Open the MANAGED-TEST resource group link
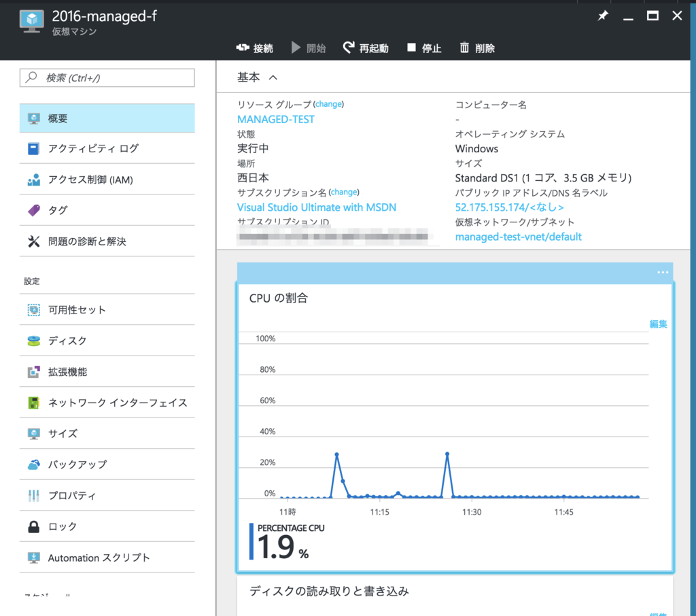The height and width of the screenshot is (616, 696). [275, 119]
